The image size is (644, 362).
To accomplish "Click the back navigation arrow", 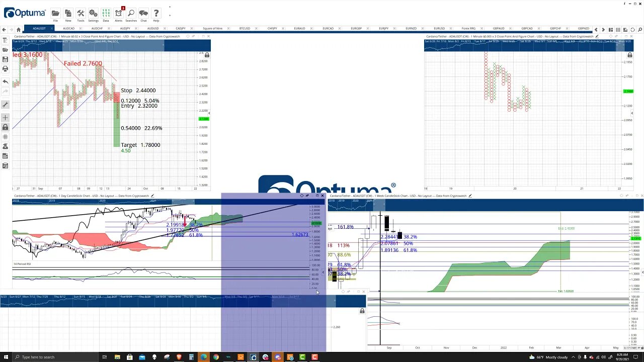I will coord(4,30).
